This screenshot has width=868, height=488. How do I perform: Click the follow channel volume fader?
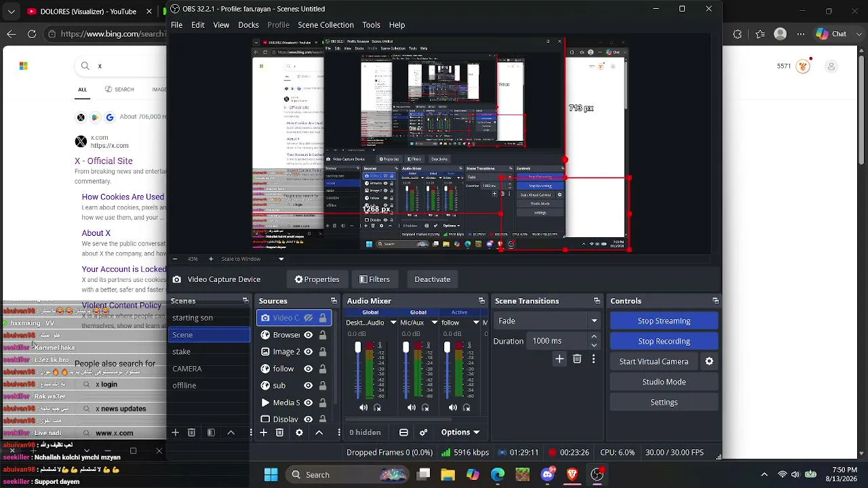coord(447,348)
